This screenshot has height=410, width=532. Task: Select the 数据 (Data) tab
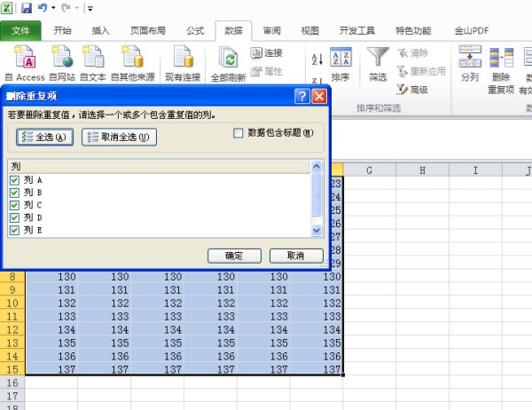click(233, 30)
